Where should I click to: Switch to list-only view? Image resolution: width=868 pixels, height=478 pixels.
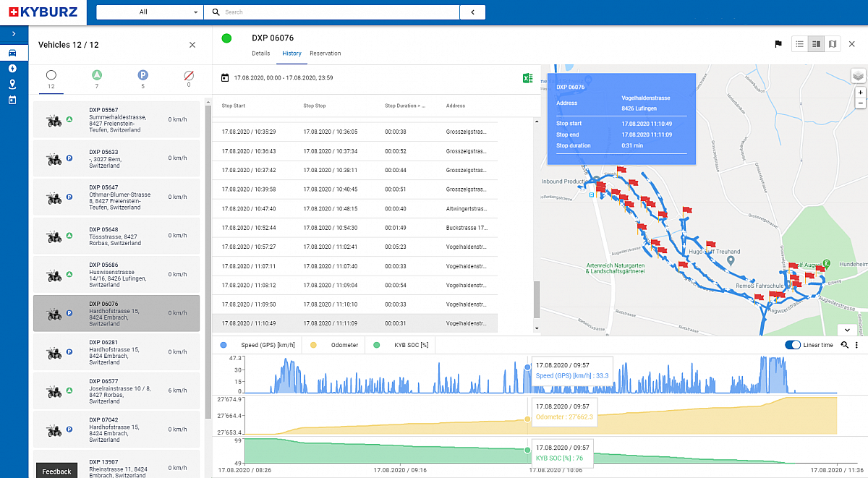tap(800, 44)
